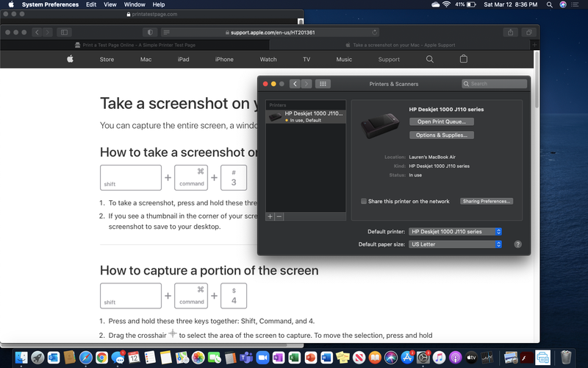588x368 pixels.
Task: Open the Default paper size dropdown
Action: coord(456,244)
